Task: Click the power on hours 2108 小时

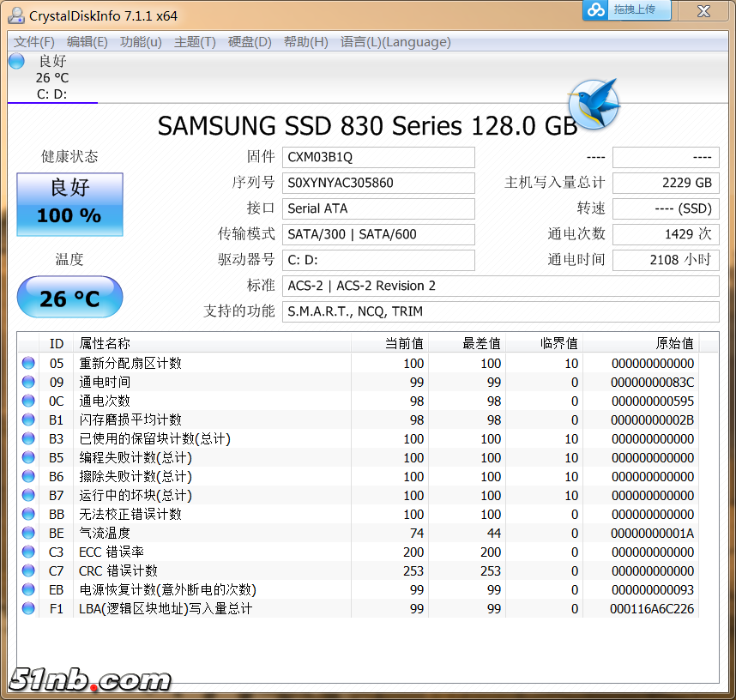Action: click(666, 260)
